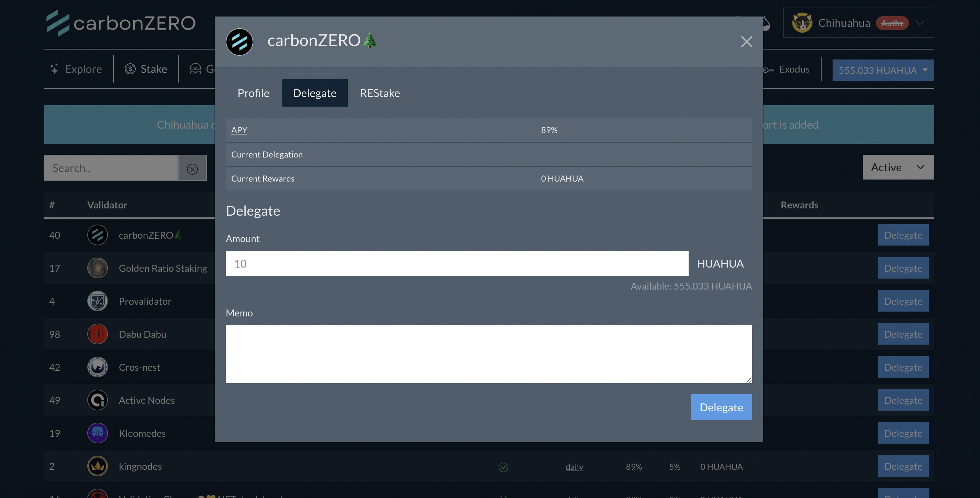
Task: Click Dabu Dabu red avatar icon
Action: pos(97,334)
